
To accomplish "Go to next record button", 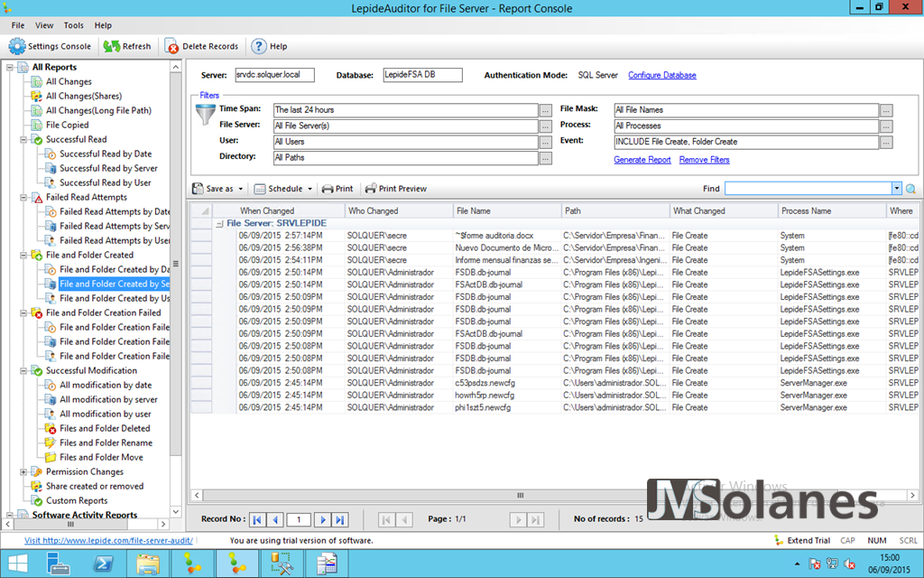I will click(x=322, y=519).
